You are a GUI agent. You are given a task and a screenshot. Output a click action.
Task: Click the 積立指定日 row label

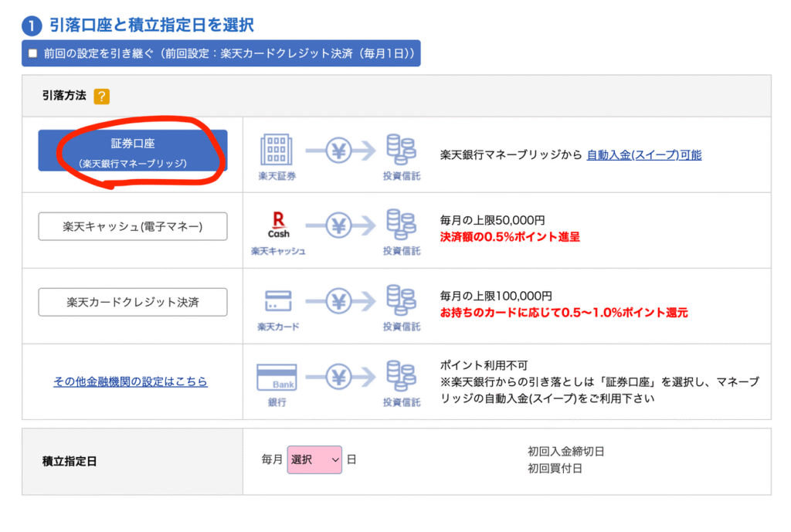(x=70, y=462)
